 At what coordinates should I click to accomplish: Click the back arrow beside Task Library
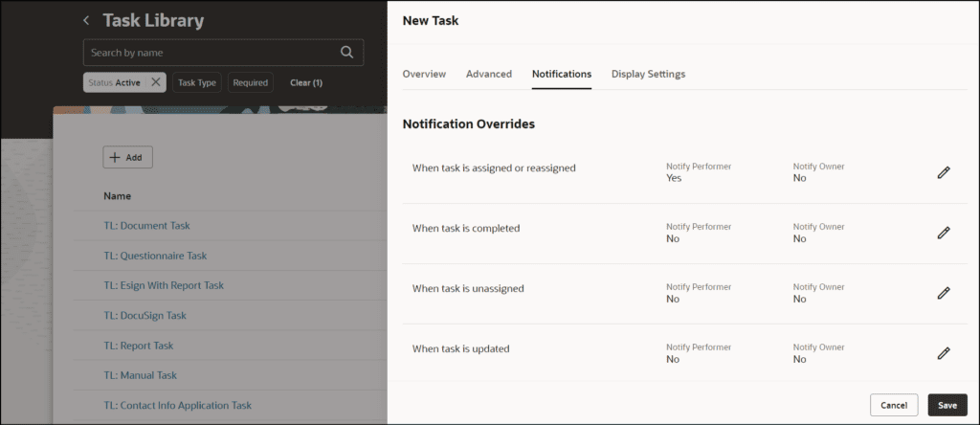click(x=86, y=21)
